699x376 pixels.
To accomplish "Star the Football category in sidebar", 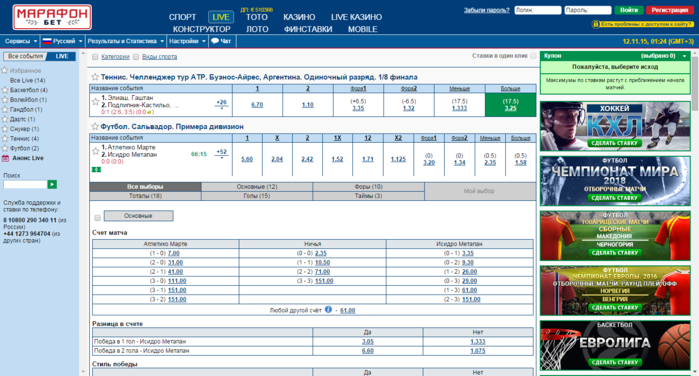I will click(x=5, y=148).
